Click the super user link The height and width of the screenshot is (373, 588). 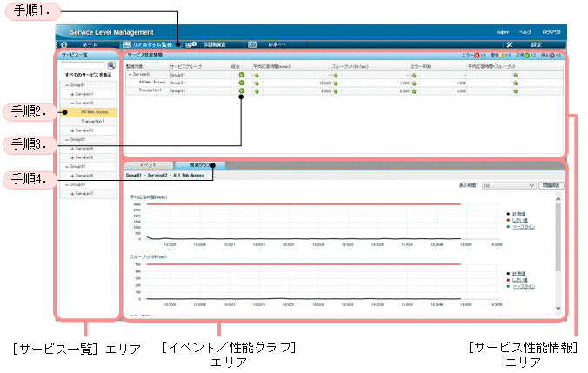tap(503, 32)
